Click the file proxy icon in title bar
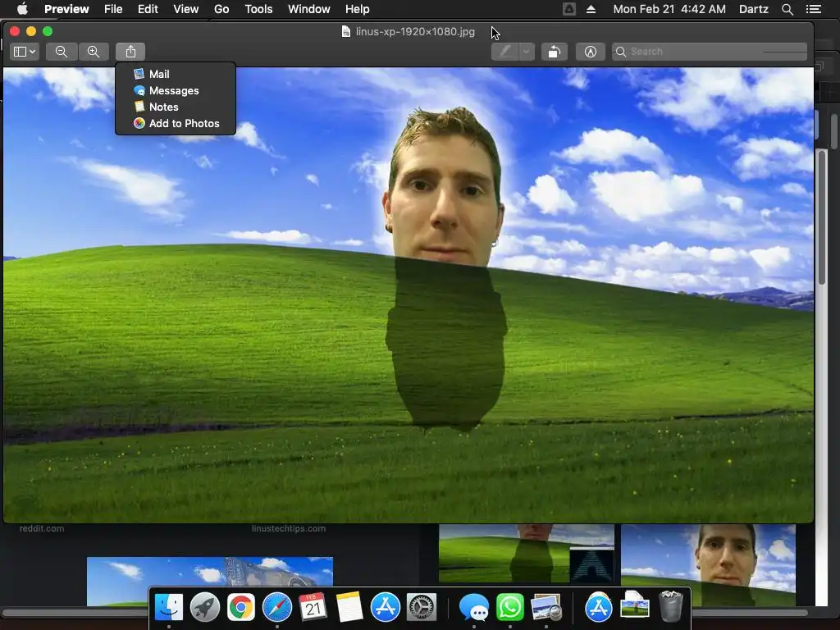 click(x=346, y=32)
